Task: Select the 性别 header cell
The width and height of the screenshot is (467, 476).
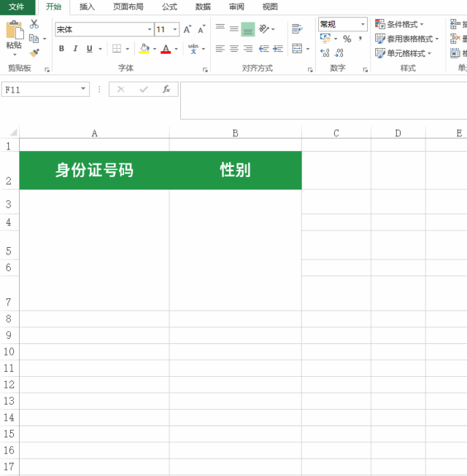Action: pos(236,171)
